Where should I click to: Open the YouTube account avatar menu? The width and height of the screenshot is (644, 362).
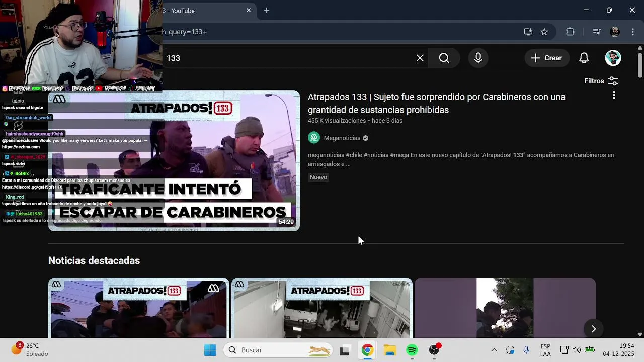click(613, 58)
